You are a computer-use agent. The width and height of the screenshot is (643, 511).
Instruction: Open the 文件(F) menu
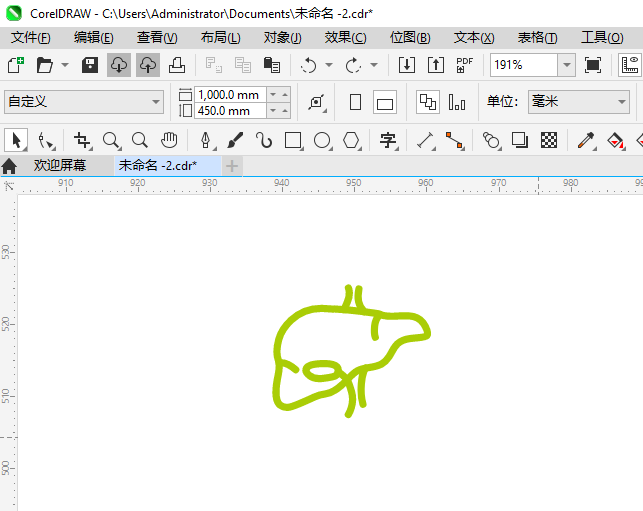[31, 38]
